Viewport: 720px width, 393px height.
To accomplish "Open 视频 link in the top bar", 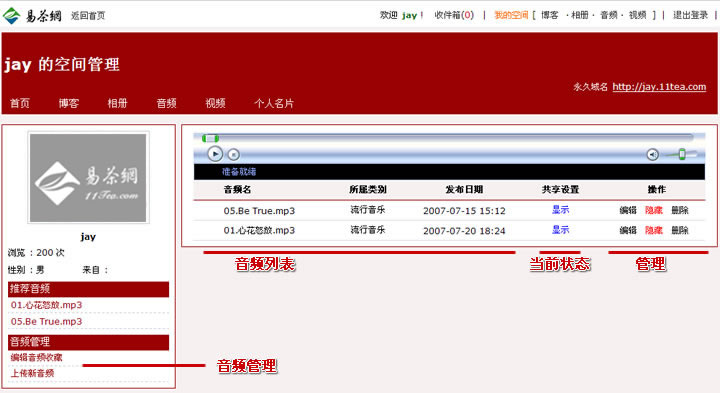I will coord(637,15).
